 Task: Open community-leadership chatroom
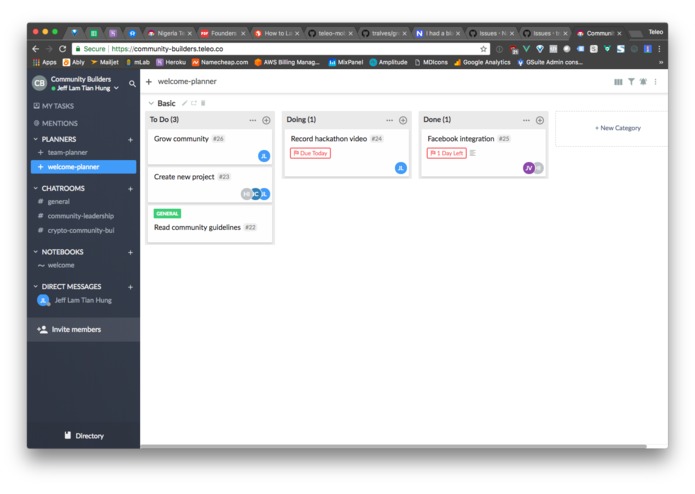[83, 216]
